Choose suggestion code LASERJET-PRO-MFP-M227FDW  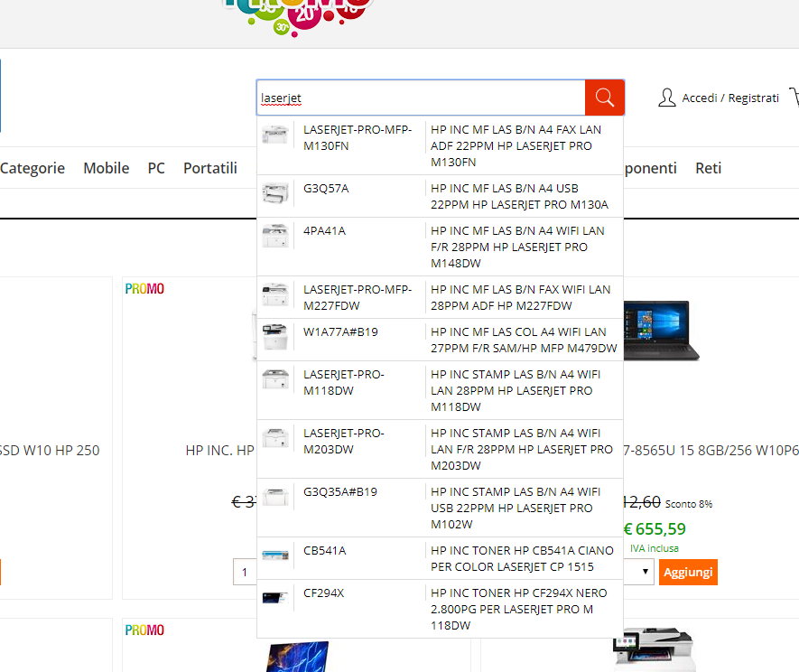(358, 297)
